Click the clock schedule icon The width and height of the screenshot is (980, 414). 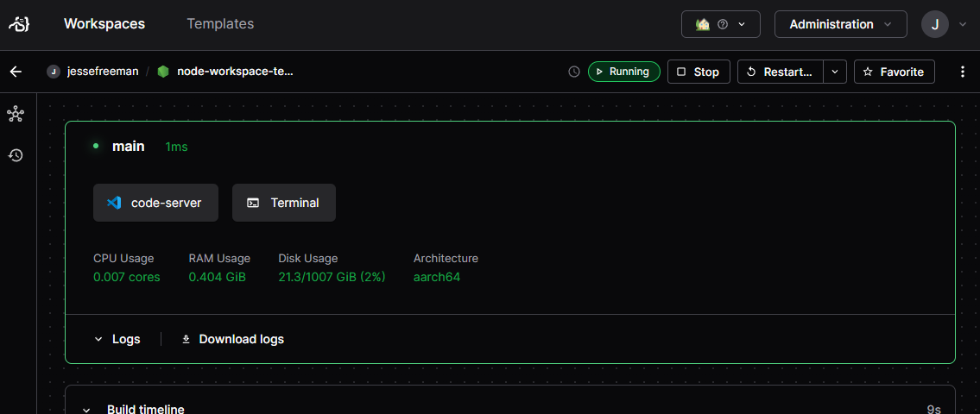point(573,72)
